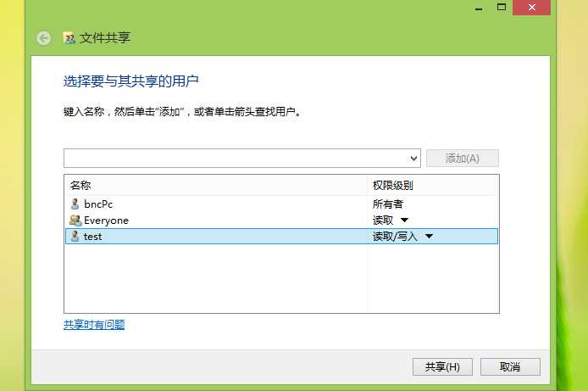Click the 文件共享 title icon
Viewport: 588px width, 391px height.
pyautogui.click(x=69, y=38)
